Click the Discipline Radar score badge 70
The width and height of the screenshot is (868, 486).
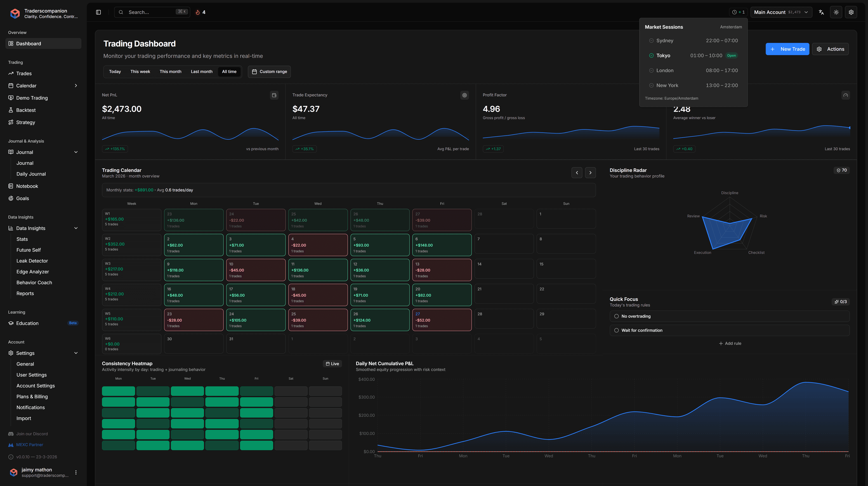coord(842,170)
